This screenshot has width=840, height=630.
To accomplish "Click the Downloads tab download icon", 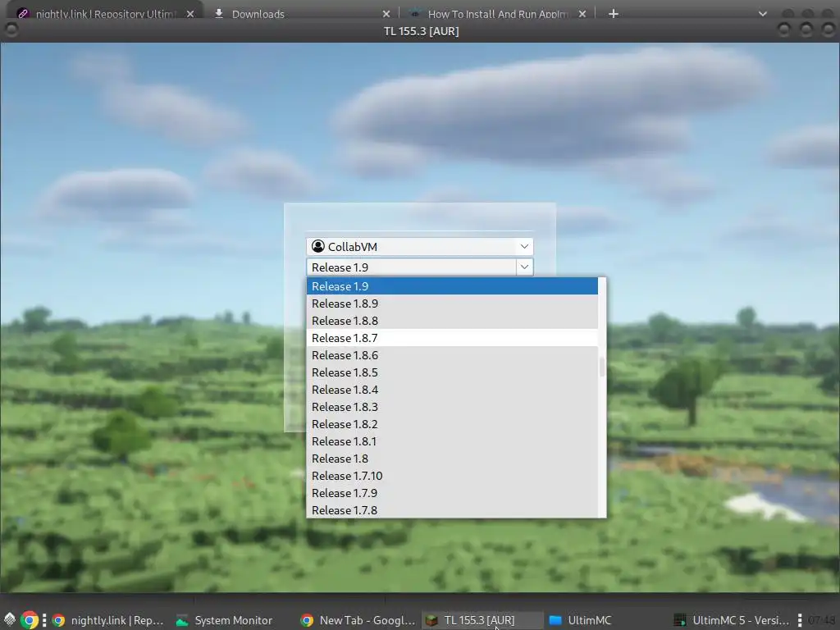I will 218,14.
